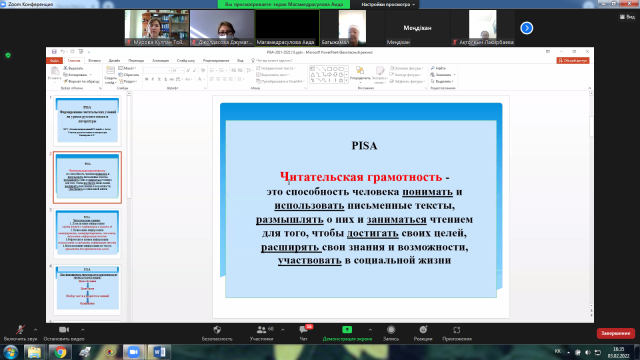The width and height of the screenshot is (640, 360).
Task: Expand the video options arrow next to camera
Action: (x=82, y=330)
